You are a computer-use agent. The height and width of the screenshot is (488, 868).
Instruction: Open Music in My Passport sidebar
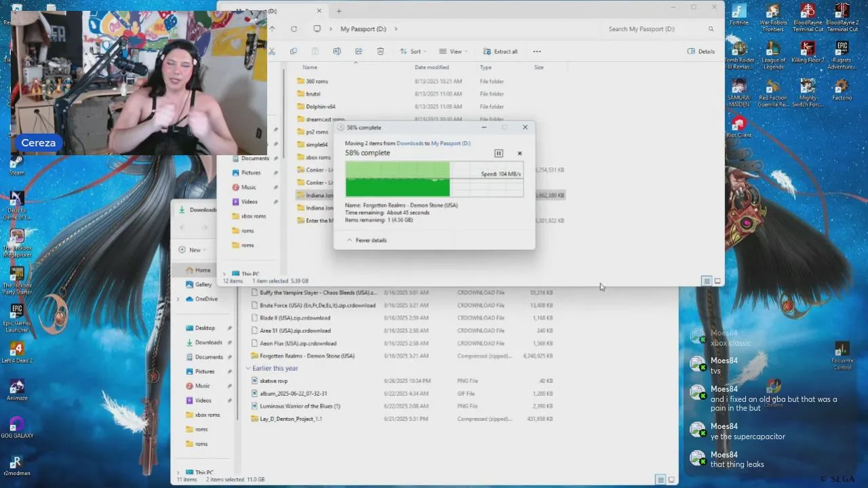[249, 187]
